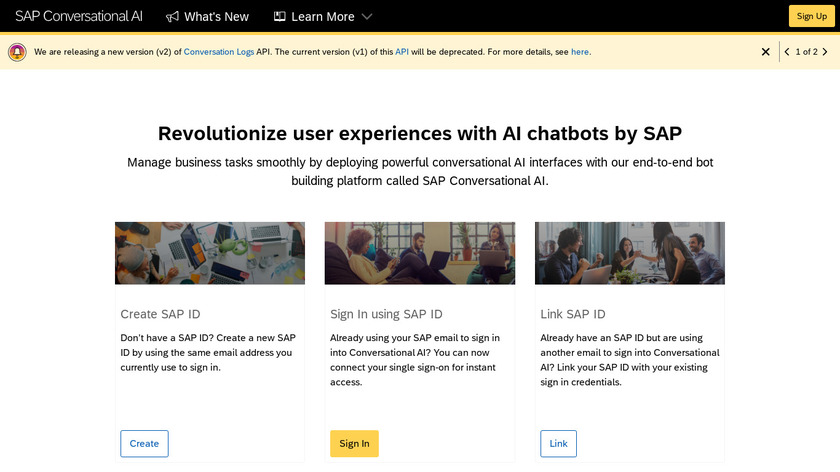Screen dimensions: 840x472
Task: Click the Sign In using SAP ID image
Action: (420, 253)
